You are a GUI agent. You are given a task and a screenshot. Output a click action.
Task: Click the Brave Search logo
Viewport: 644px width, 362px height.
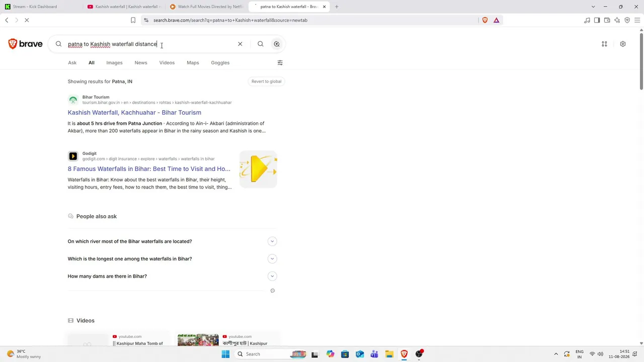(x=25, y=44)
